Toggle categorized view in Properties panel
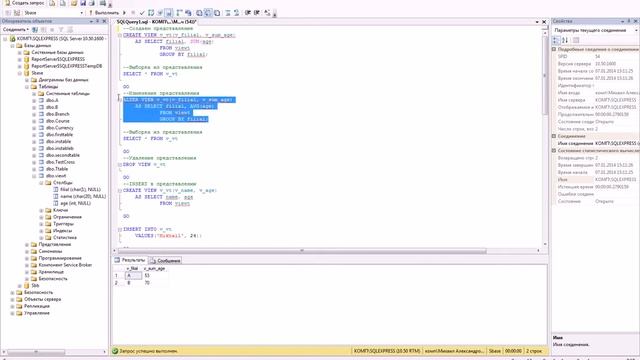 pyautogui.click(x=556, y=40)
